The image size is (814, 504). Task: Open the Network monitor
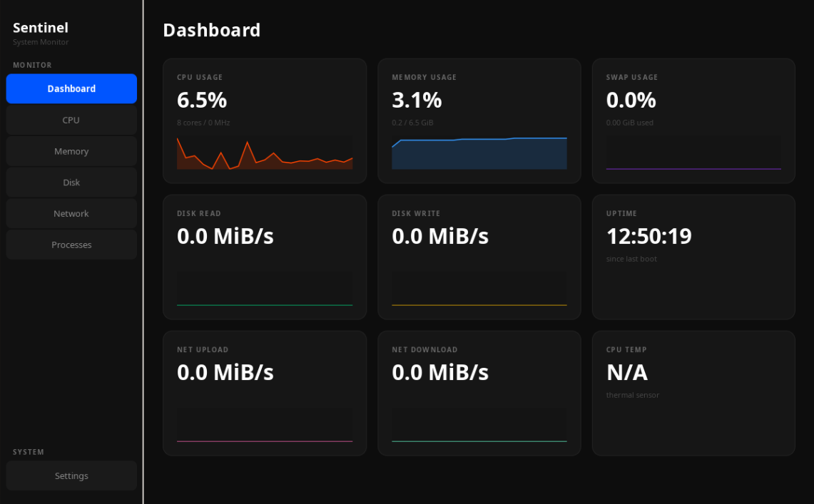(x=71, y=213)
